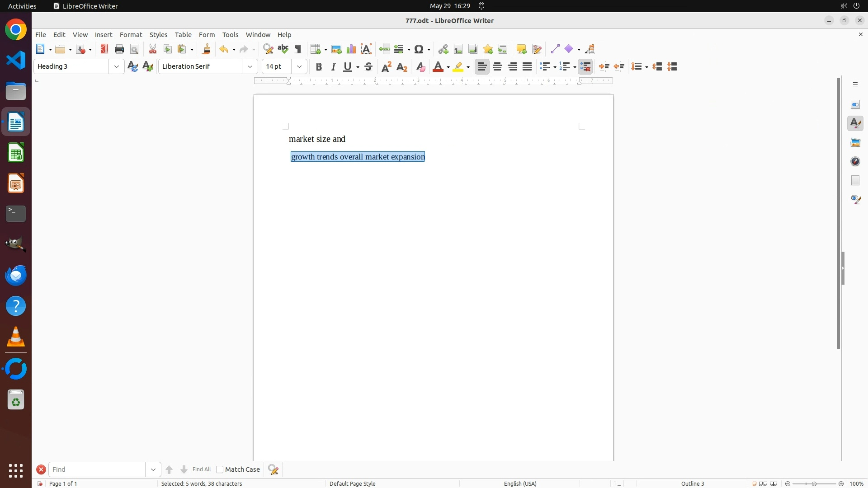
Task: Open highlighting color yellow swatch
Action: 458,67
